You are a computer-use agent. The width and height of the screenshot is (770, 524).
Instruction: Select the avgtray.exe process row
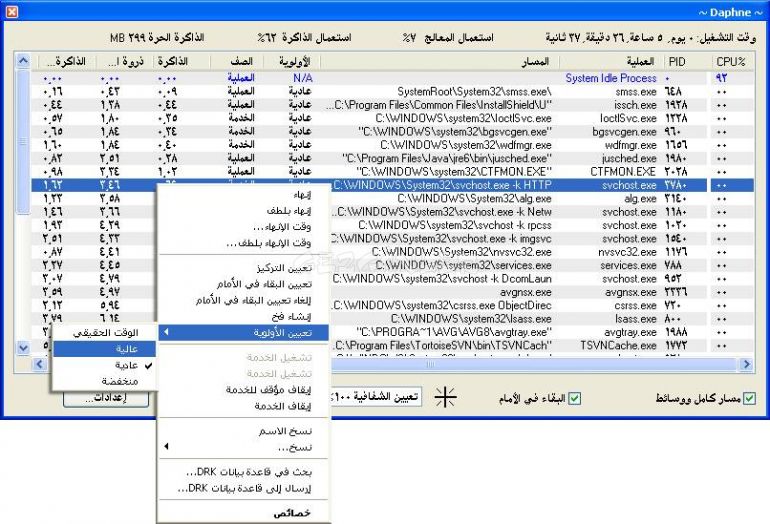coord(542,332)
